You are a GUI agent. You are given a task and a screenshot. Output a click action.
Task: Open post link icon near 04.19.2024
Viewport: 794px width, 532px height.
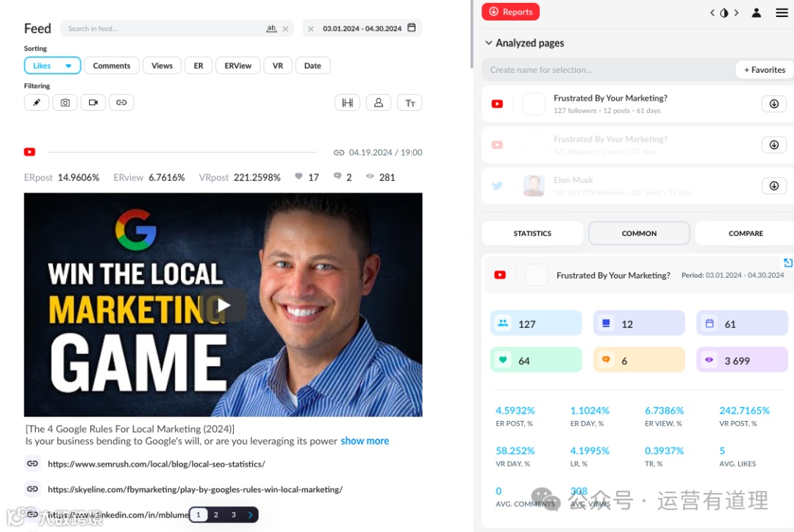[x=339, y=152]
